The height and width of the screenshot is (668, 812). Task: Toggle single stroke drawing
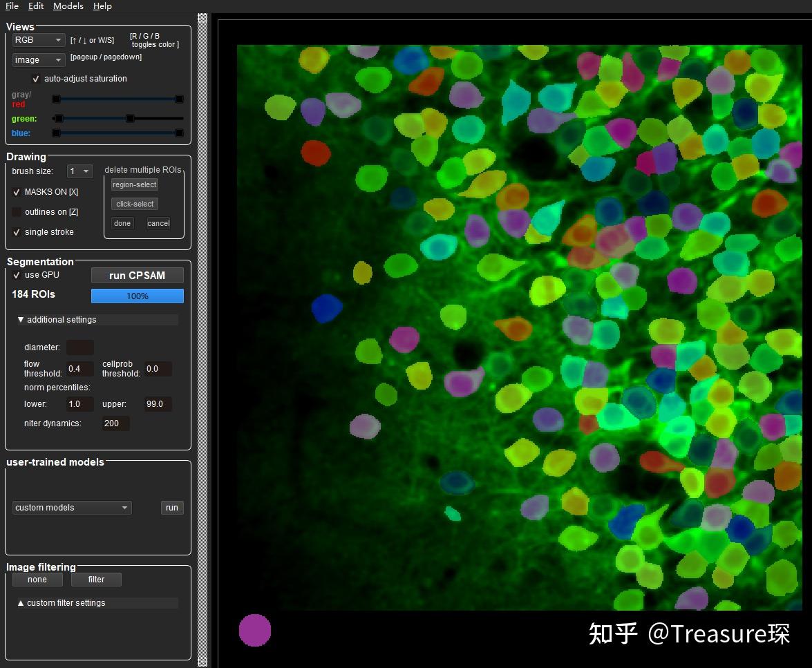(17, 232)
